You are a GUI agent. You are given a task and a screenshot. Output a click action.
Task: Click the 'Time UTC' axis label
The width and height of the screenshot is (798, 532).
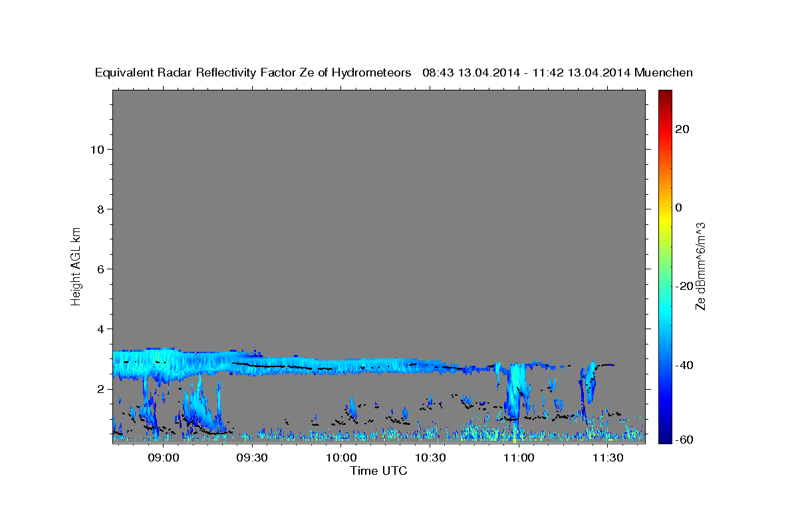click(378, 471)
